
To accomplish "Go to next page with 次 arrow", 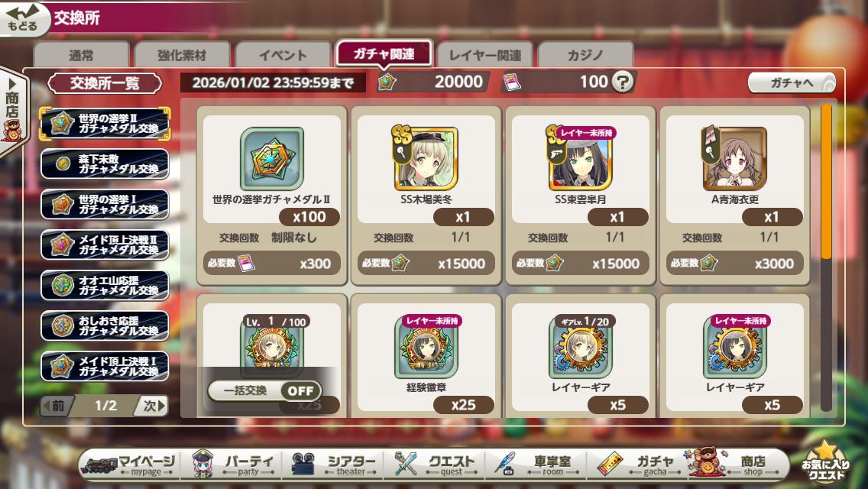I will [152, 406].
